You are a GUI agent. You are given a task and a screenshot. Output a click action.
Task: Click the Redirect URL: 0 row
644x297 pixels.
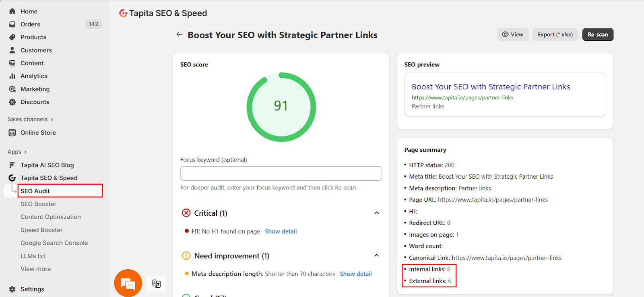click(x=430, y=223)
